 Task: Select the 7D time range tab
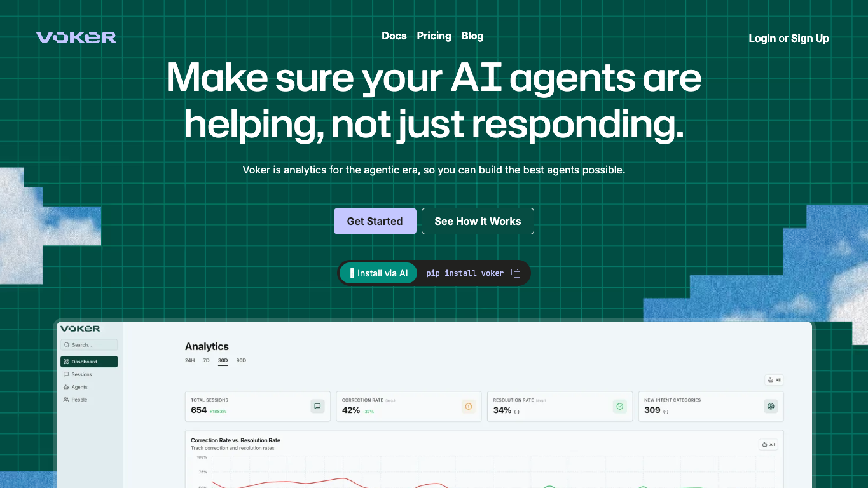pos(206,360)
